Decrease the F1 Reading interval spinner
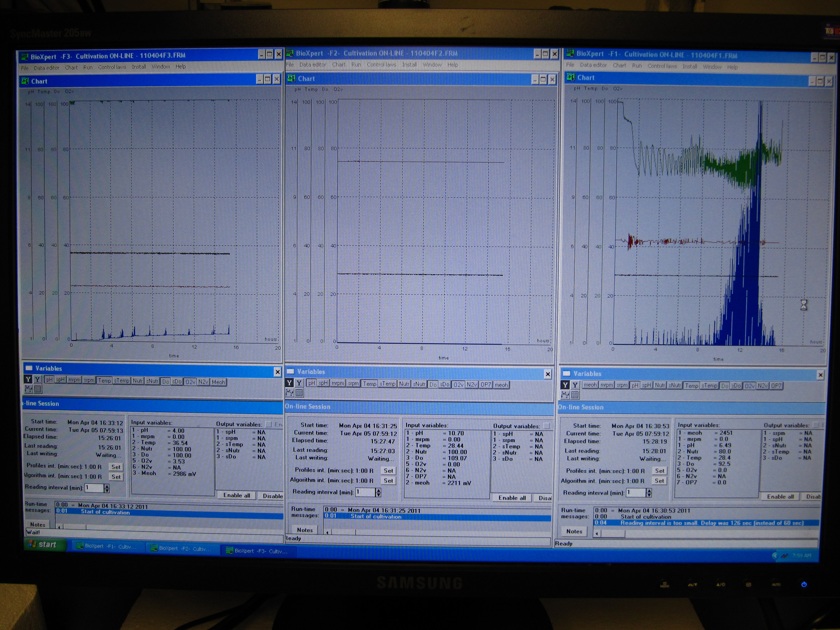Image resolution: width=840 pixels, height=630 pixels. click(x=649, y=495)
